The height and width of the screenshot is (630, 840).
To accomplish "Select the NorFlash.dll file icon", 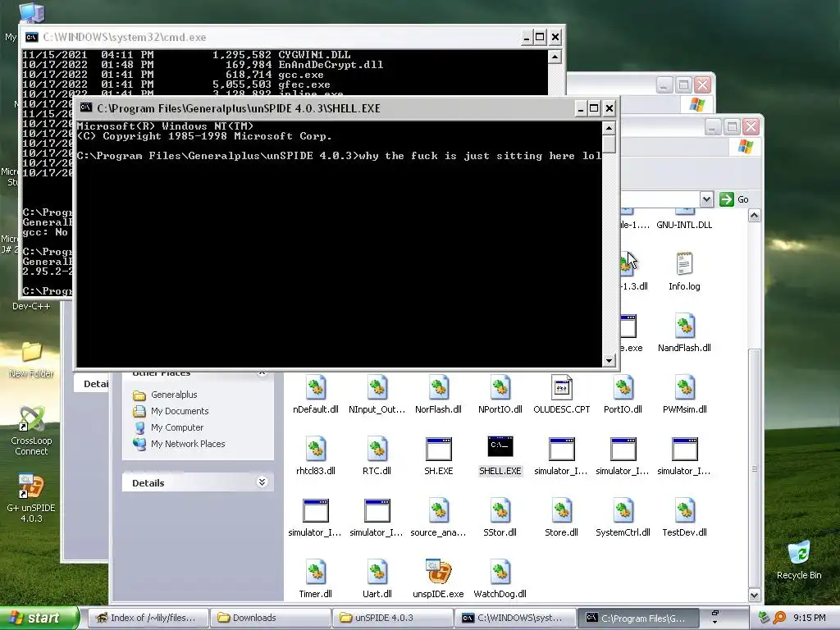I will tap(439, 388).
